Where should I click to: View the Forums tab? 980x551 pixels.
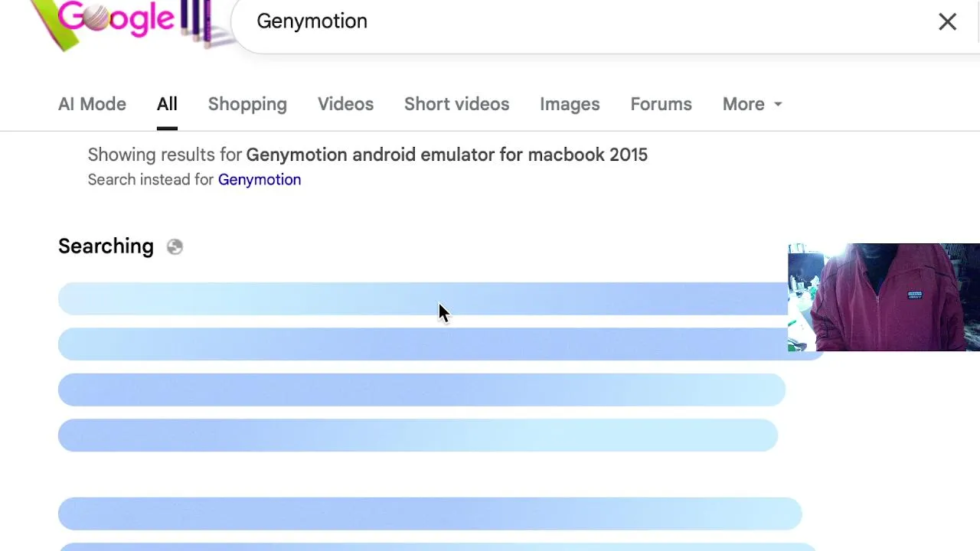click(661, 104)
